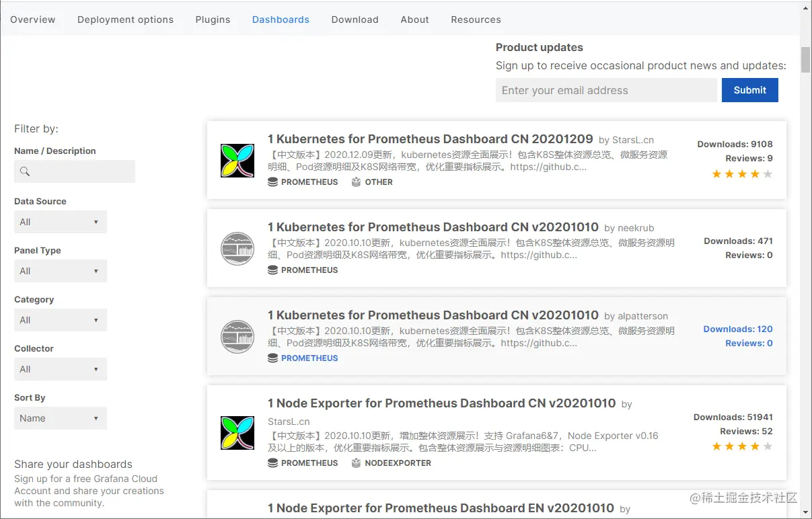Click the scrollbar down arrow
This screenshot has width=812, height=519.
point(805,512)
